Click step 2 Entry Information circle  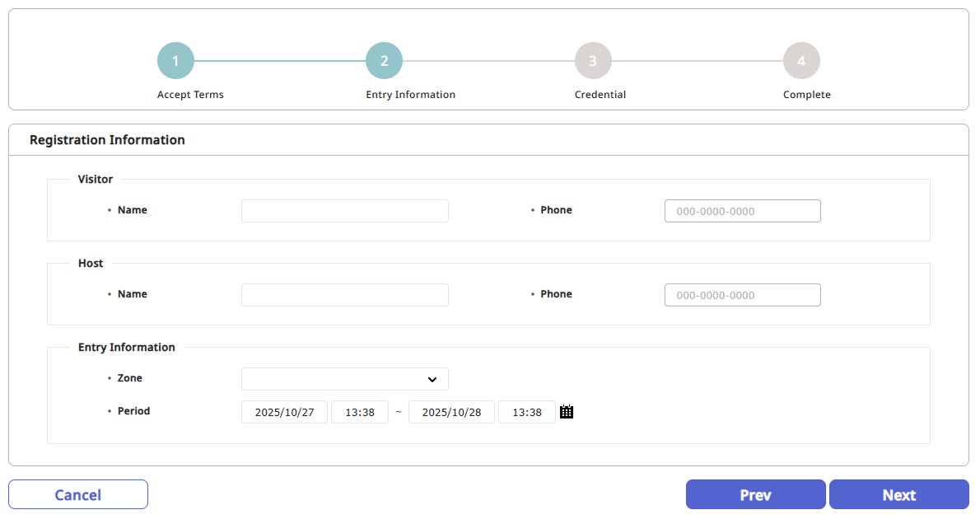click(x=384, y=61)
